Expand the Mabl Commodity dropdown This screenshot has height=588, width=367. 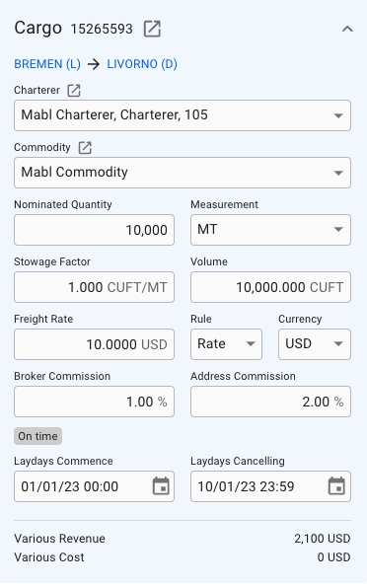(x=183, y=173)
